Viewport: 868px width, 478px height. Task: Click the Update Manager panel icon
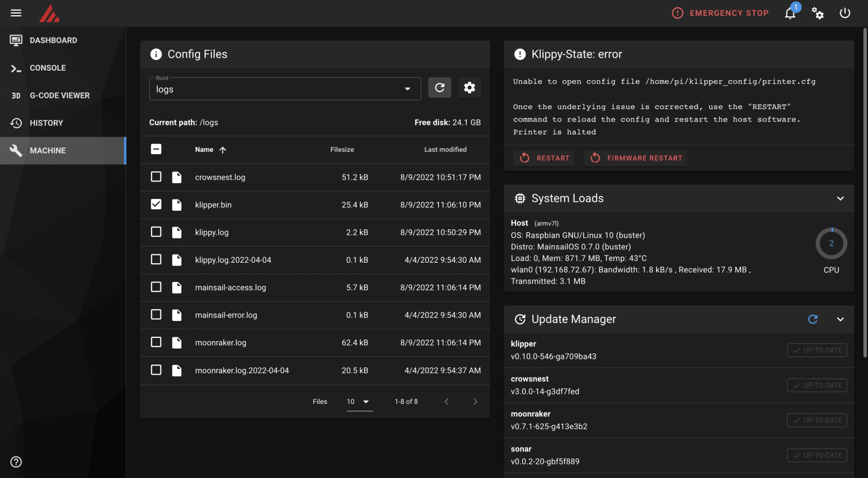[x=520, y=319]
